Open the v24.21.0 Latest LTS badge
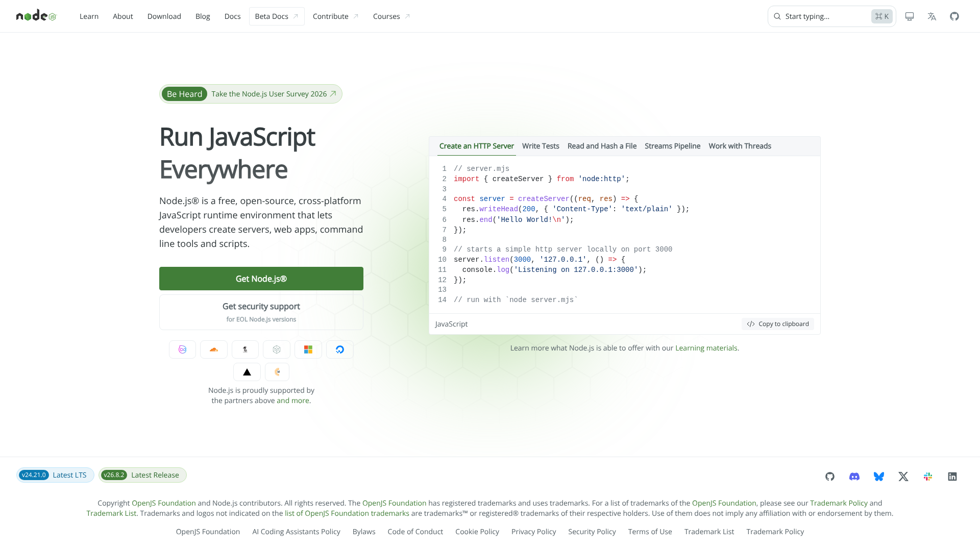Viewport: 980px width, 551px height. (x=55, y=475)
